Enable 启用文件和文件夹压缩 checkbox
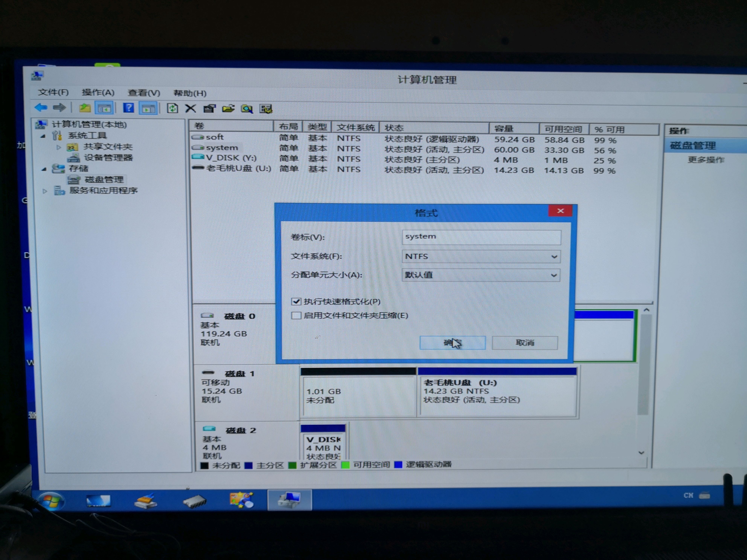 [296, 315]
